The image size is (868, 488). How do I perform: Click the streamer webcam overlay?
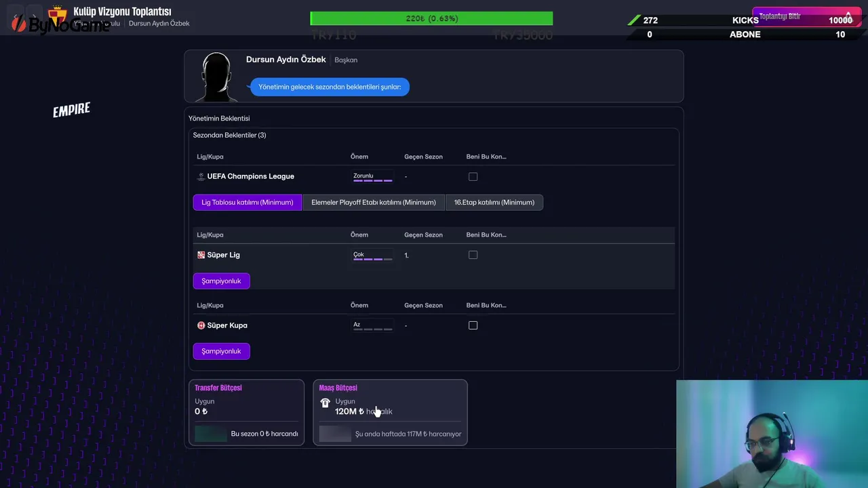click(x=772, y=434)
